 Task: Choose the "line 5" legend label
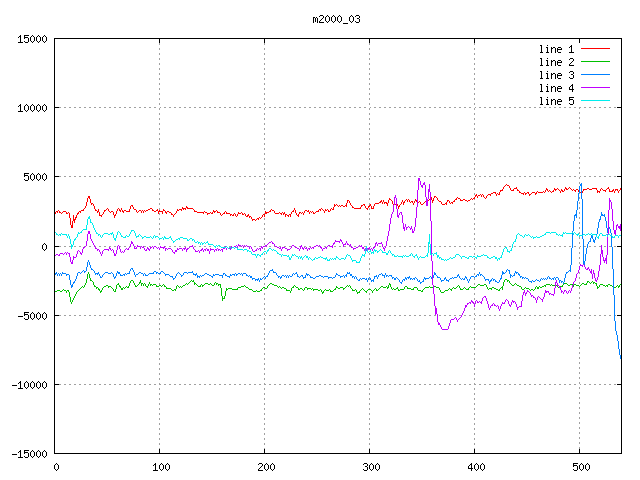556,101
